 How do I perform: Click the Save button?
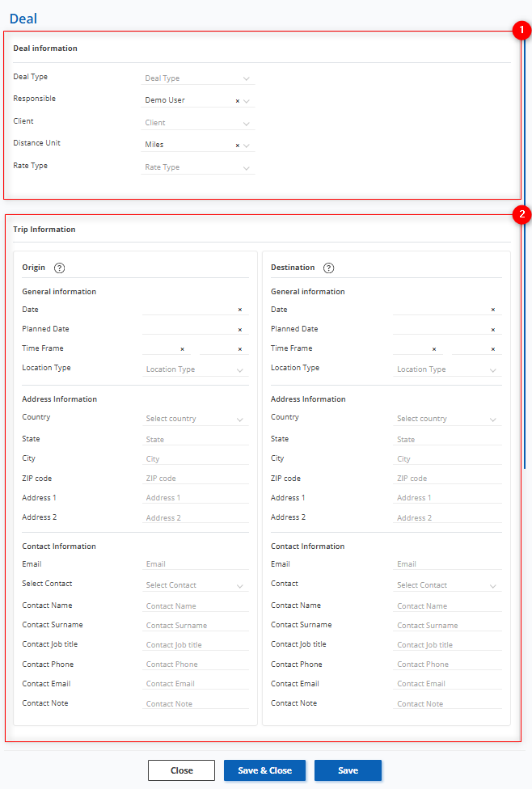coord(348,770)
